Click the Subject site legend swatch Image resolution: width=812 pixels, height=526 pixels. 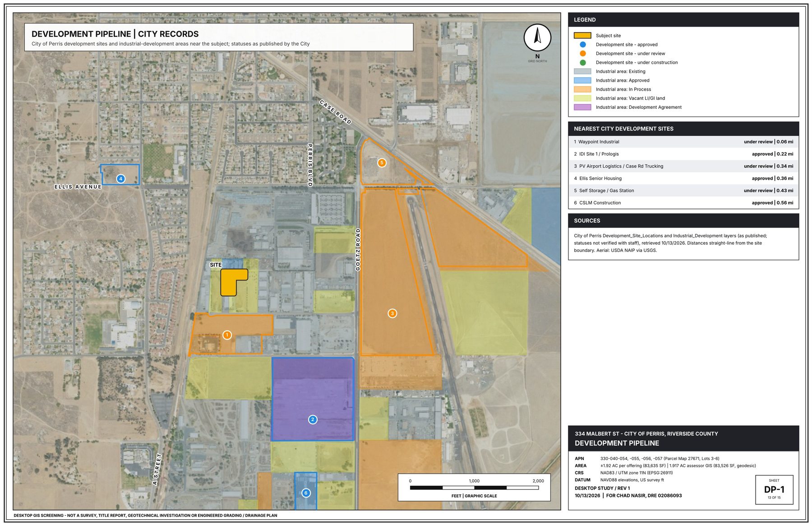[x=582, y=36]
